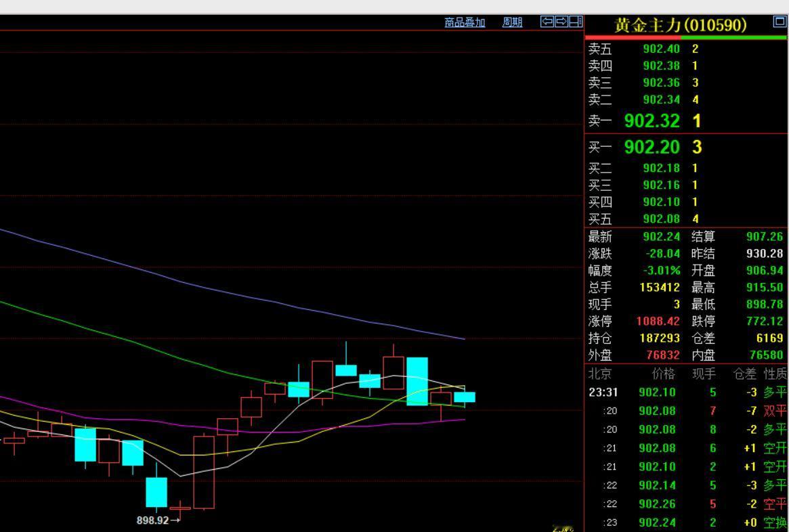The height and width of the screenshot is (532, 789).
Task: Click the 跌停 value 772.12
Action: click(765, 322)
